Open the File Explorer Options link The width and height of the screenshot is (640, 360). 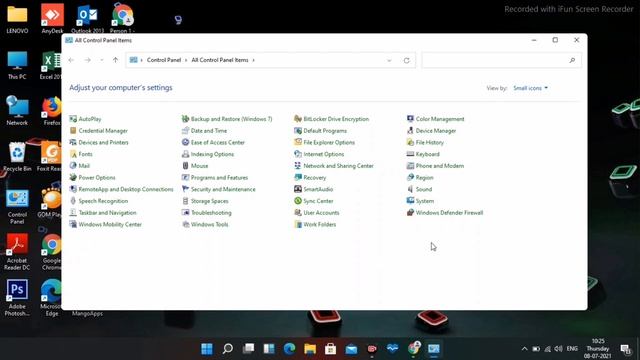pyautogui.click(x=329, y=142)
